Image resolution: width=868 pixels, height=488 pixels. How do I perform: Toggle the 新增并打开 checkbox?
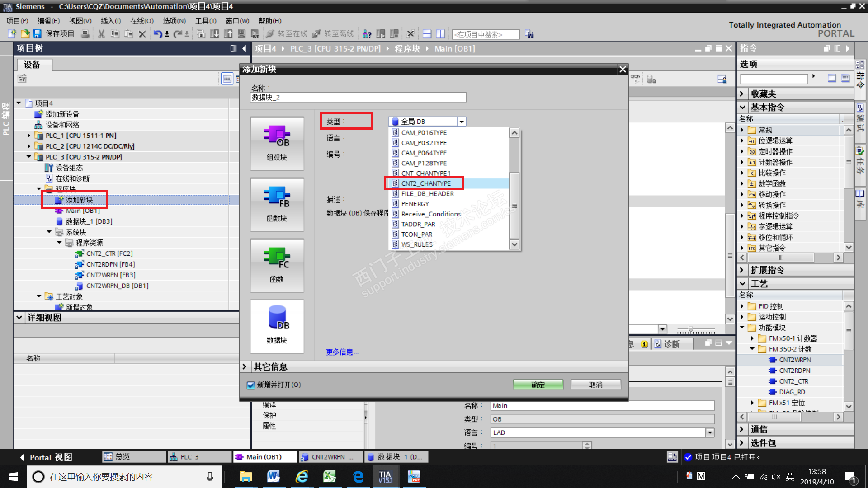[251, 385]
